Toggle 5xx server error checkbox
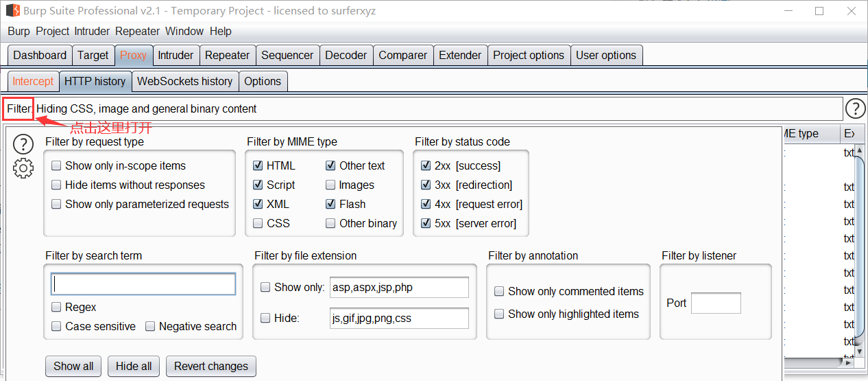 click(x=426, y=223)
